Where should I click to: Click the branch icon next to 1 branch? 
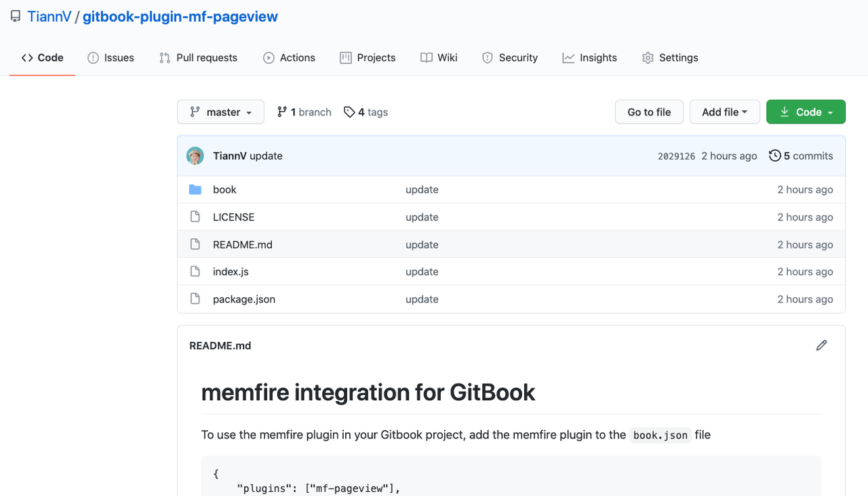click(x=282, y=112)
